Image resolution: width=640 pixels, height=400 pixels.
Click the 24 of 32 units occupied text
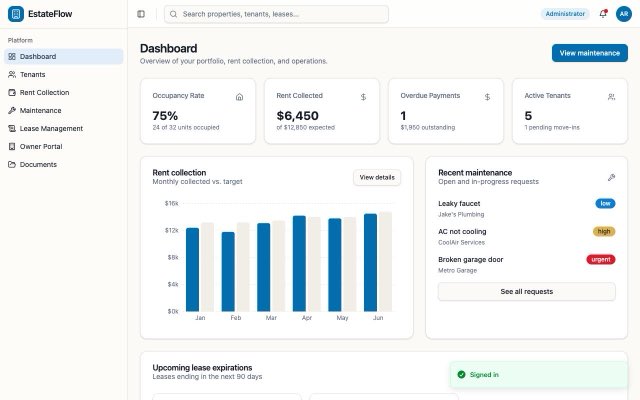point(186,127)
